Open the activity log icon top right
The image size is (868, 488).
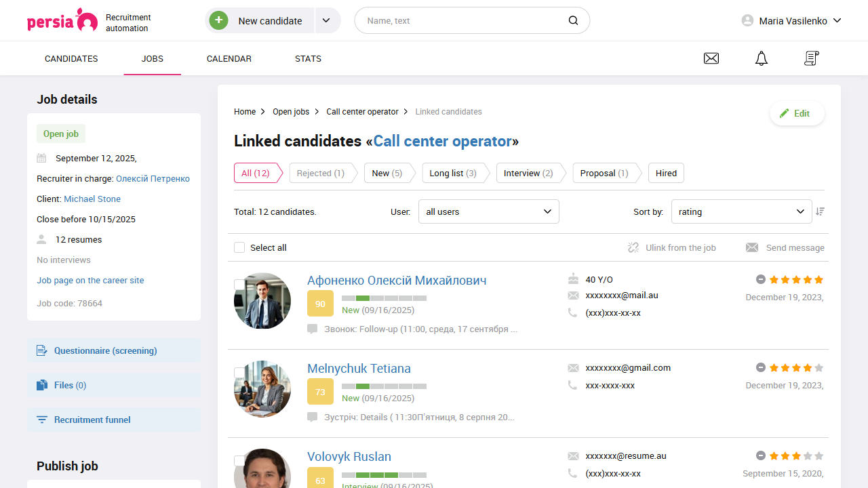click(x=811, y=58)
